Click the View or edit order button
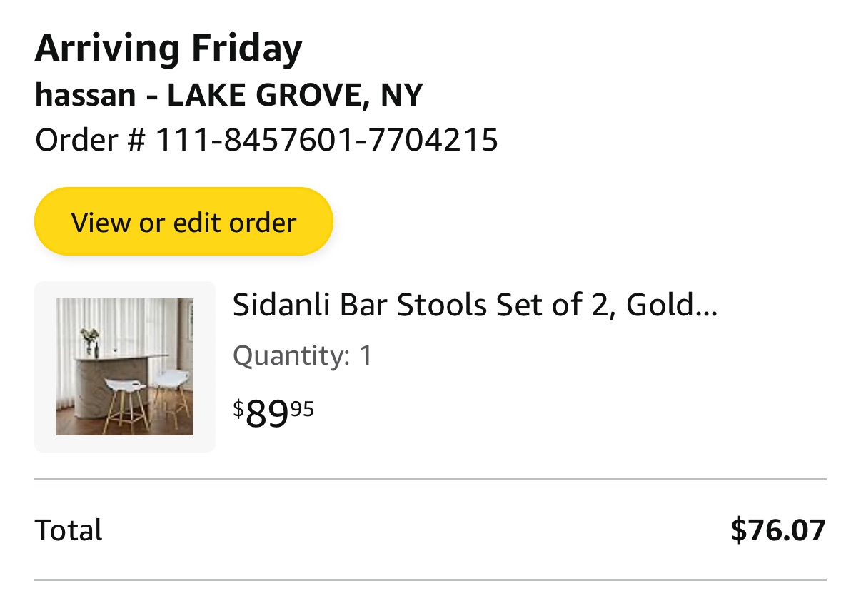The height and width of the screenshot is (616, 861). point(183,222)
